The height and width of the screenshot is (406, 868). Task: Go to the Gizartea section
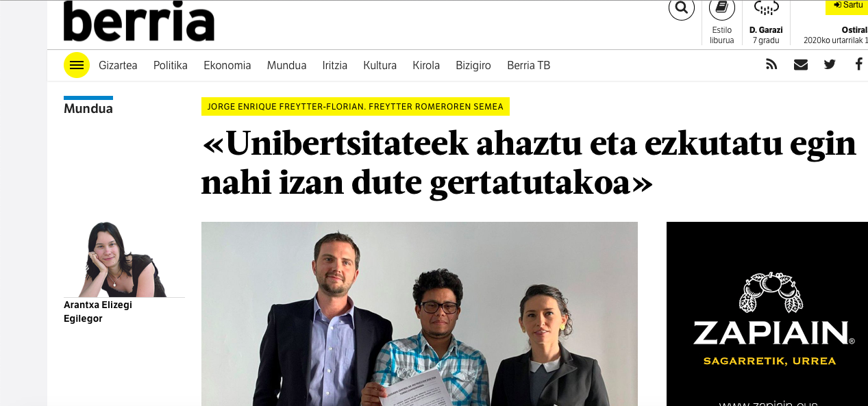click(x=118, y=66)
